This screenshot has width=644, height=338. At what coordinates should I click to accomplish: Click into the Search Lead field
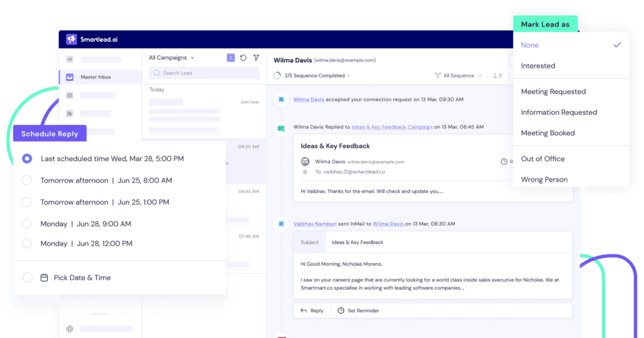pos(204,73)
